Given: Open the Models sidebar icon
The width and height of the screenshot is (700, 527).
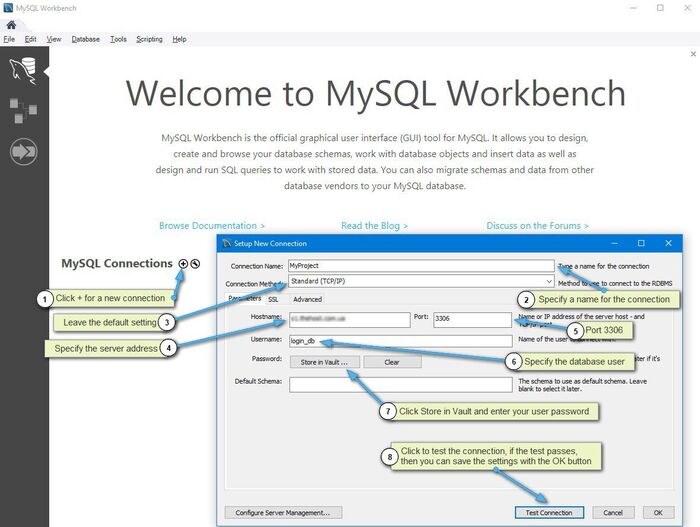Looking at the screenshot, I should (x=23, y=110).
